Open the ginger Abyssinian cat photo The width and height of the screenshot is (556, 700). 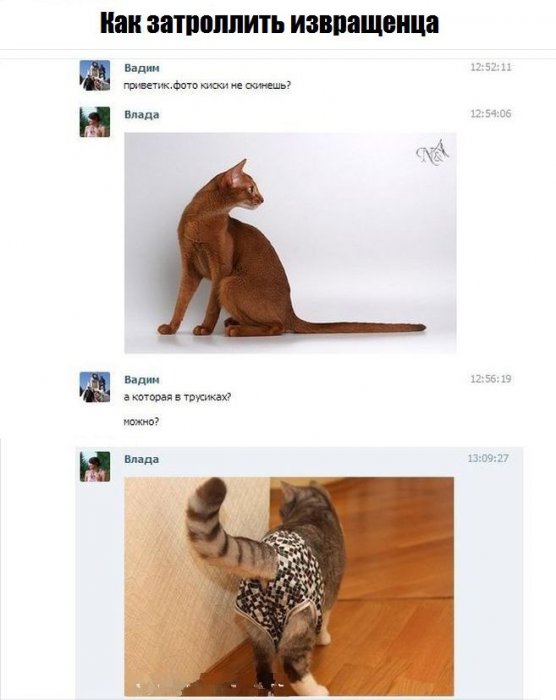click(290, 243)
